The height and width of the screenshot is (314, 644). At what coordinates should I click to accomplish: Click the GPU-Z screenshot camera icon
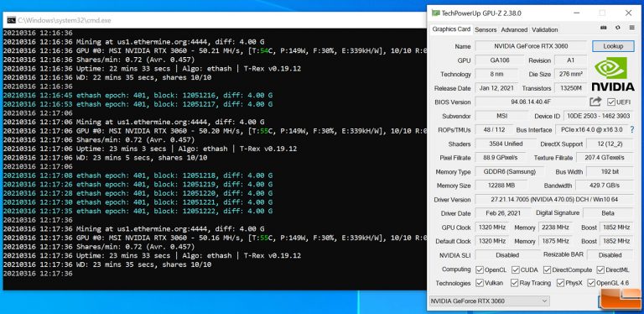pyautogui.click(x=604, y=28)
